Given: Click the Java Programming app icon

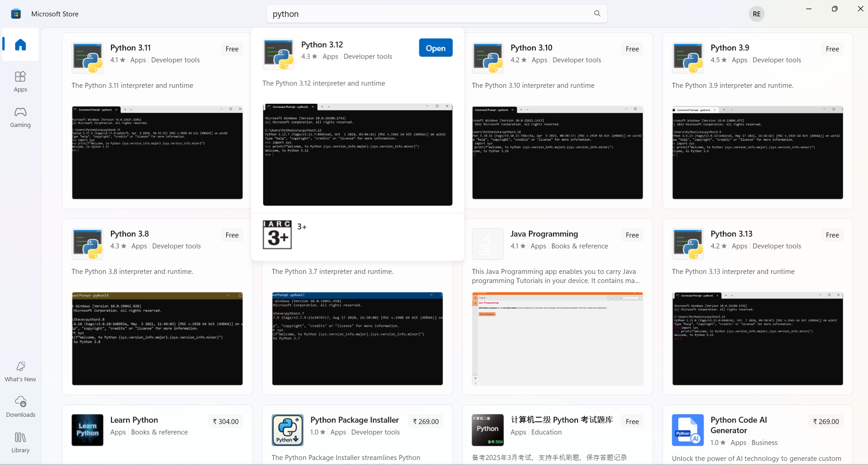Looking at the screenshot, I should pyautogui.click(x=487, y=244).
